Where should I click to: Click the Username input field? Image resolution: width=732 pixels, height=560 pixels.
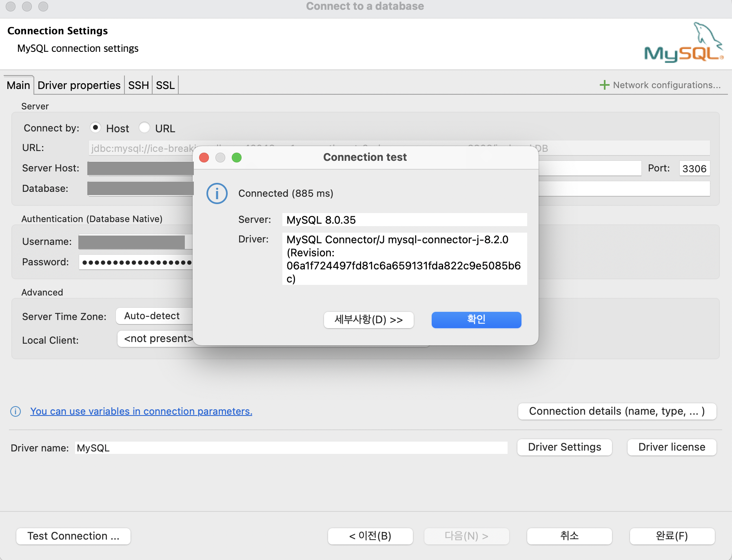click(x=135, y=242)
